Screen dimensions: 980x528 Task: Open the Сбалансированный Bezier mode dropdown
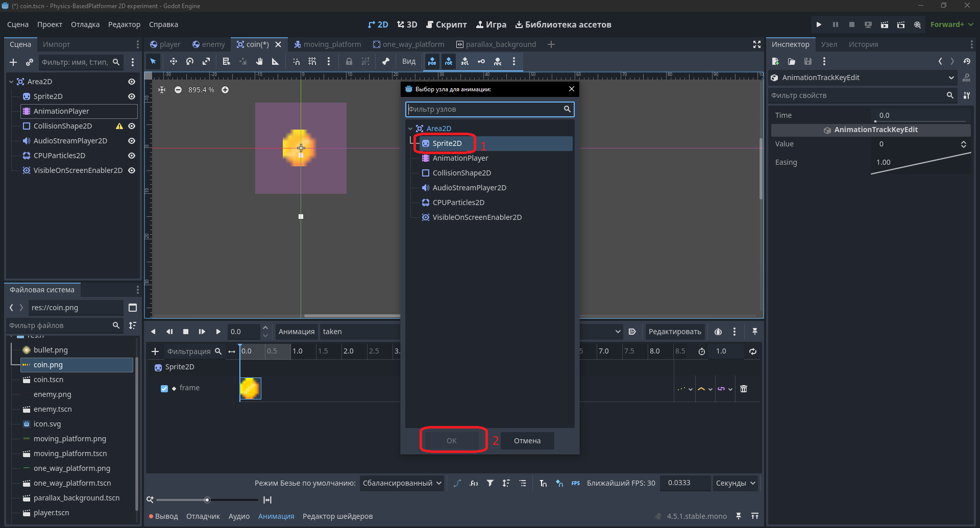tap(402, 483)
